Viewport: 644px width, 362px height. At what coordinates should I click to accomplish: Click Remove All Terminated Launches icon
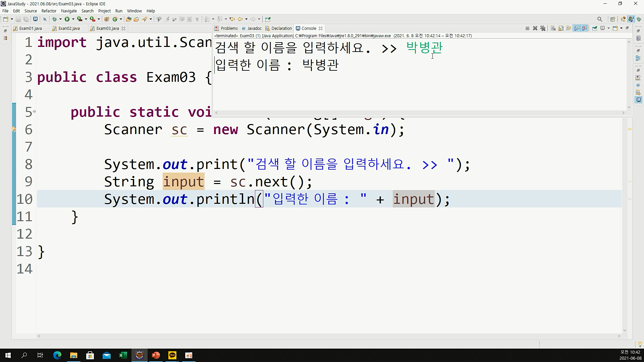click(x=543, y=28)
